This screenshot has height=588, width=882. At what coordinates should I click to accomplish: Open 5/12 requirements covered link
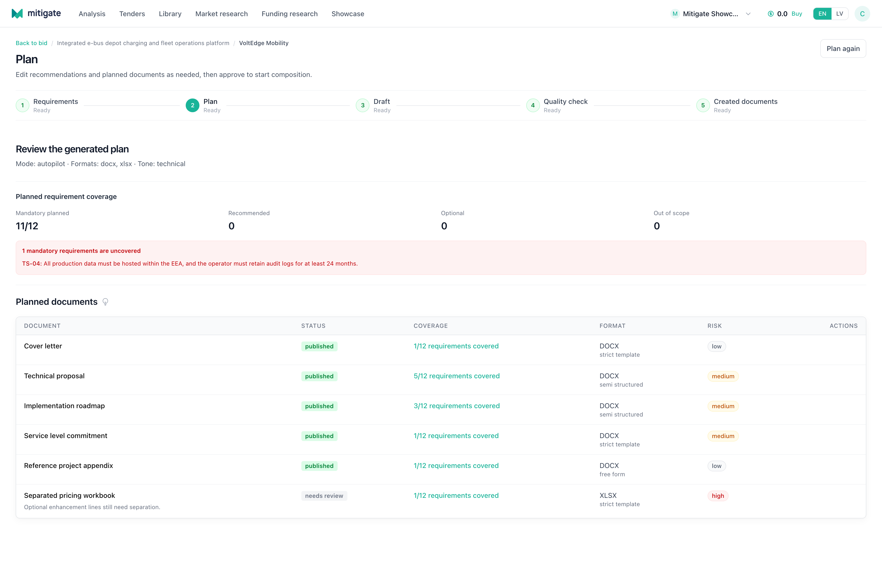456,376
